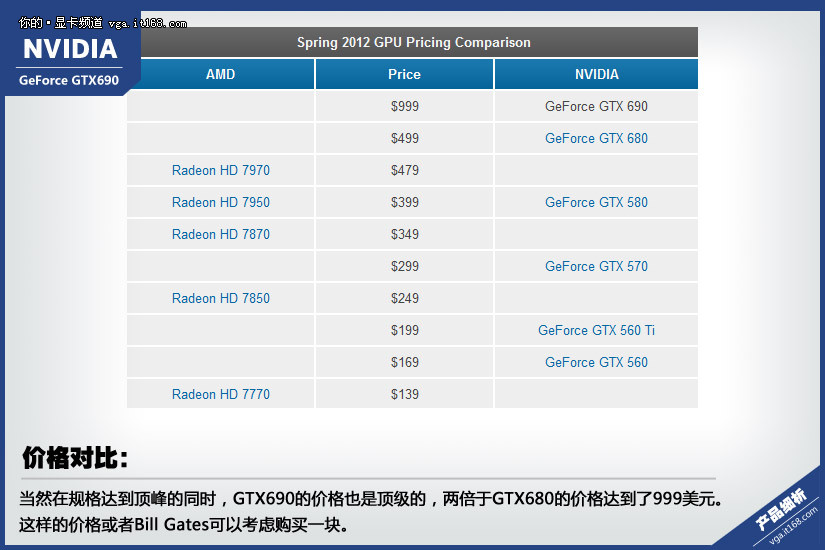Open the Radeon HD 7970 link
Screen dimensions: 825x550
220,170
